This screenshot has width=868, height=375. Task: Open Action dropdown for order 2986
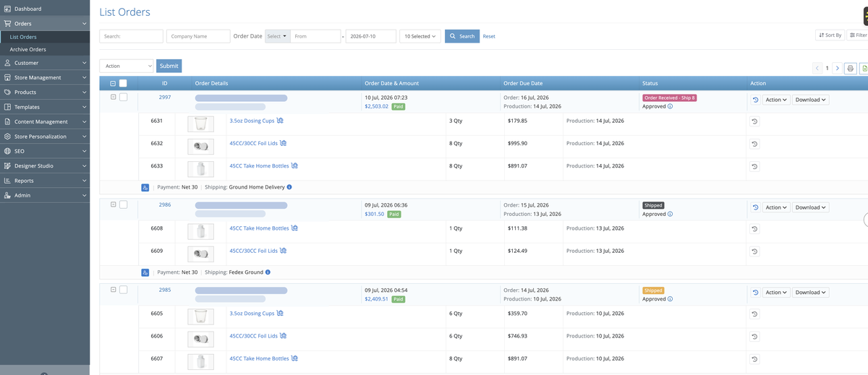(x=776, y=207)
